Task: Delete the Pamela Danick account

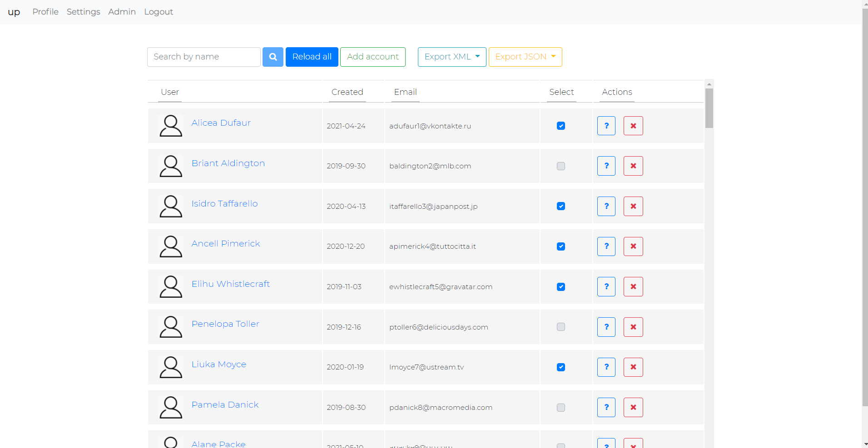Action: point(633,408)
